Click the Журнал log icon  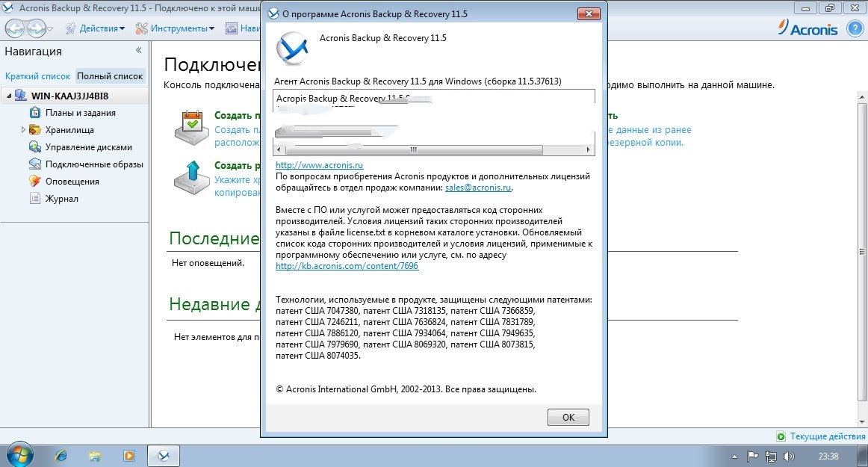click(x=35, y=198)
